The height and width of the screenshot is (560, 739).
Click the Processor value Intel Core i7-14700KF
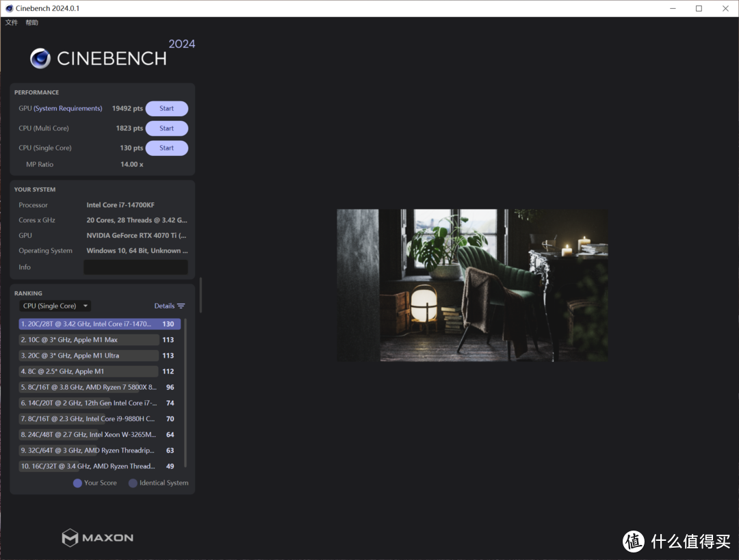120,205
